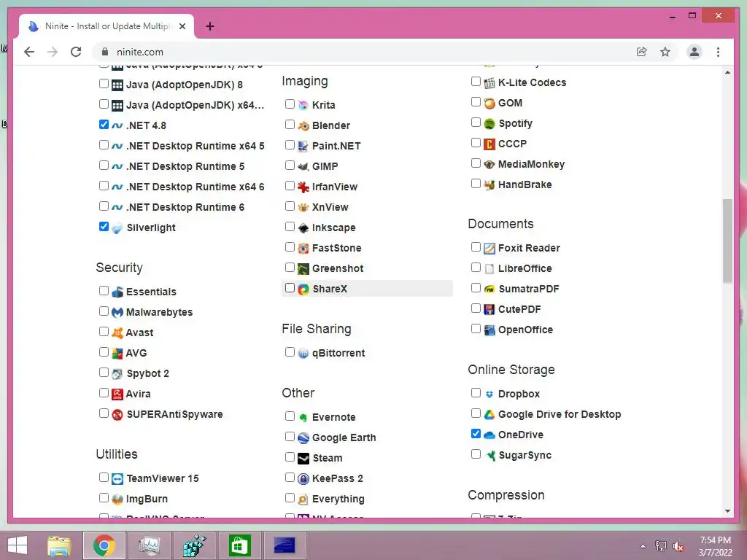Open Windows Store from the taskbar

(x=239, y=545)
